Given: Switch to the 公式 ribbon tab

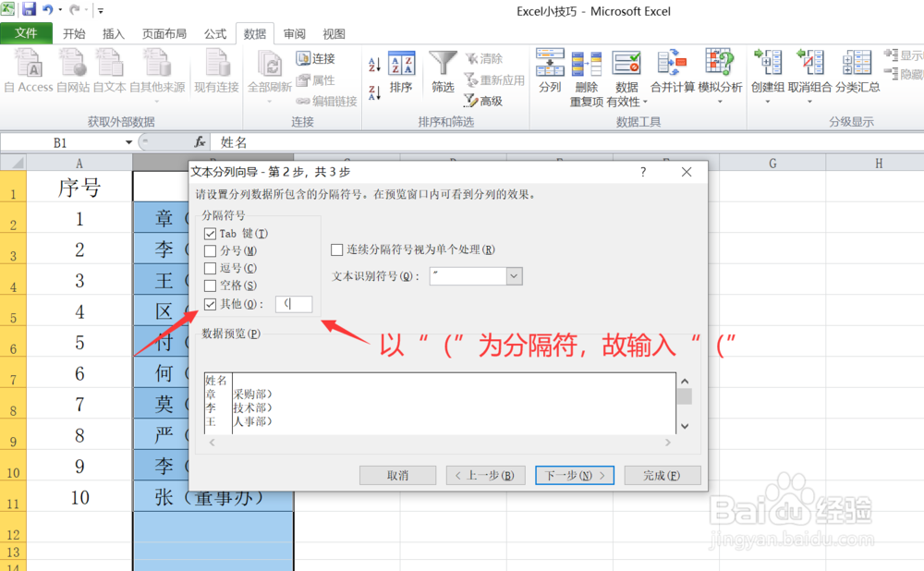Looking at the screenshot, I should (215, 33).
